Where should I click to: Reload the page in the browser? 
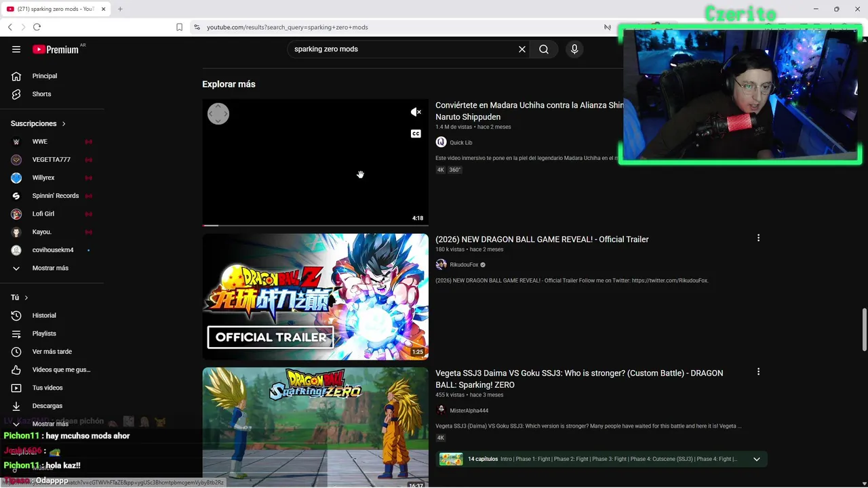coord(37,27)
